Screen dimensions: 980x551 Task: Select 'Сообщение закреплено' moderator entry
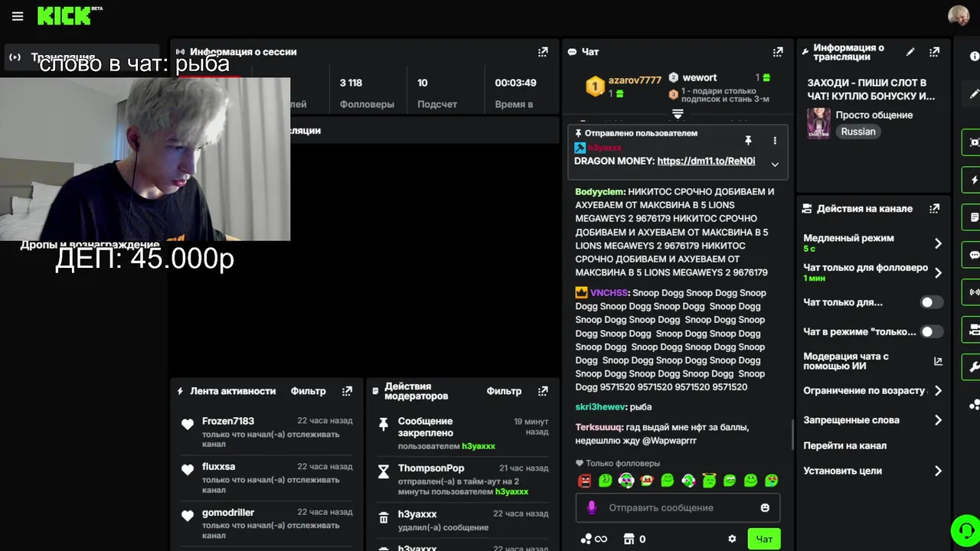pyautogui.click(x=462, y=432)
